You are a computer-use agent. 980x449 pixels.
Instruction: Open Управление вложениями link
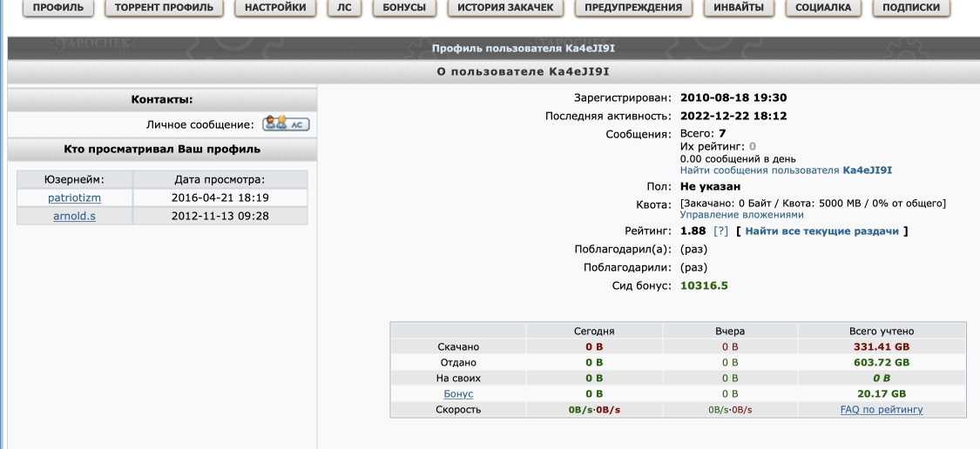coord(741,214)
